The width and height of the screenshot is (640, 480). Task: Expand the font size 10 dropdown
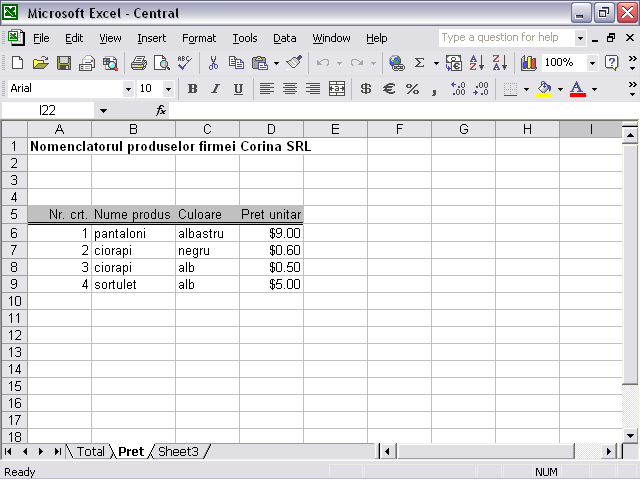click(168, 89)
